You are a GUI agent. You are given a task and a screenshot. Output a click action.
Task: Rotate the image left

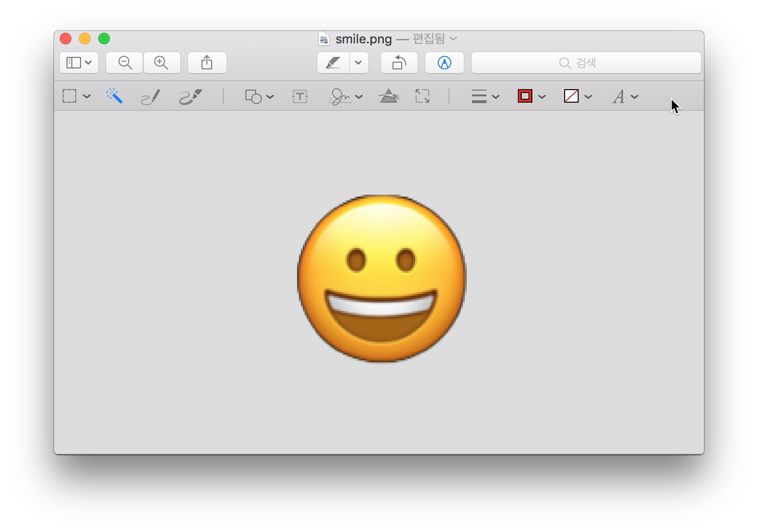399,63
